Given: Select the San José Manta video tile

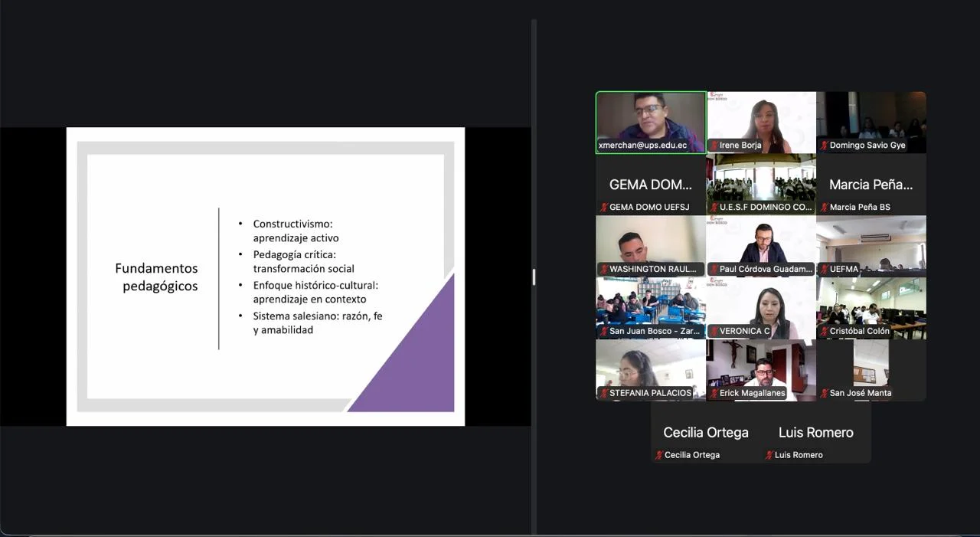Looking at the screenshot, I should tap(871, 366).
